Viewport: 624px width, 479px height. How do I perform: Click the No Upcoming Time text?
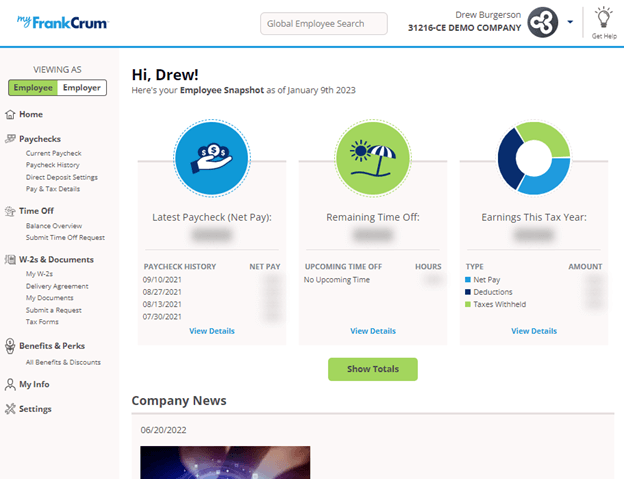pyautogui.click(x=337, y=280)
